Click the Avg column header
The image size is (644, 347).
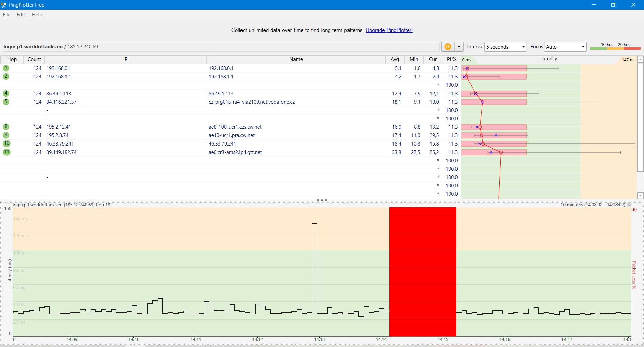point(395,59)
